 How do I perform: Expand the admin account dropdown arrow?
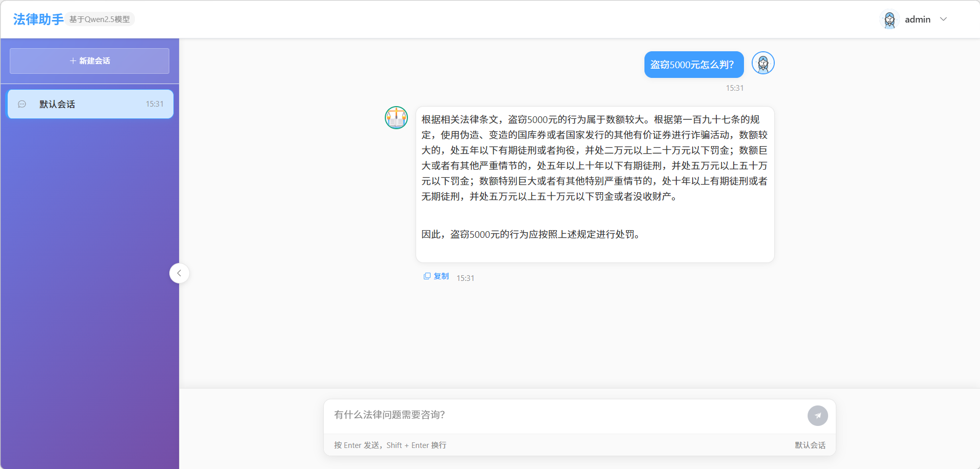[943, 19]
